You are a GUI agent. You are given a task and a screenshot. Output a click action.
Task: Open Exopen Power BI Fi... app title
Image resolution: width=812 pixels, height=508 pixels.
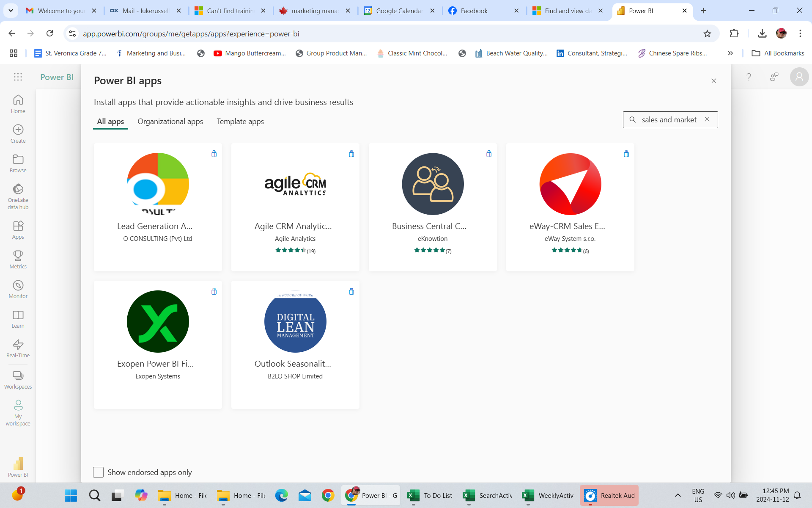click(155, 364)
